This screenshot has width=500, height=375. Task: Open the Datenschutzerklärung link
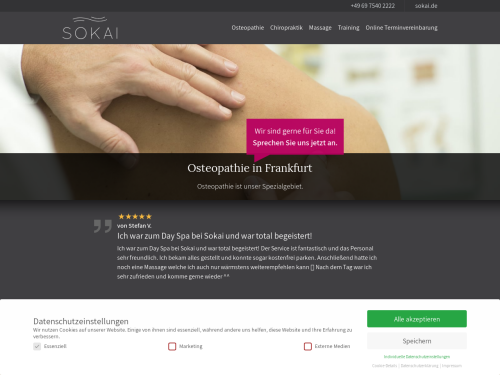click(419, 366)
